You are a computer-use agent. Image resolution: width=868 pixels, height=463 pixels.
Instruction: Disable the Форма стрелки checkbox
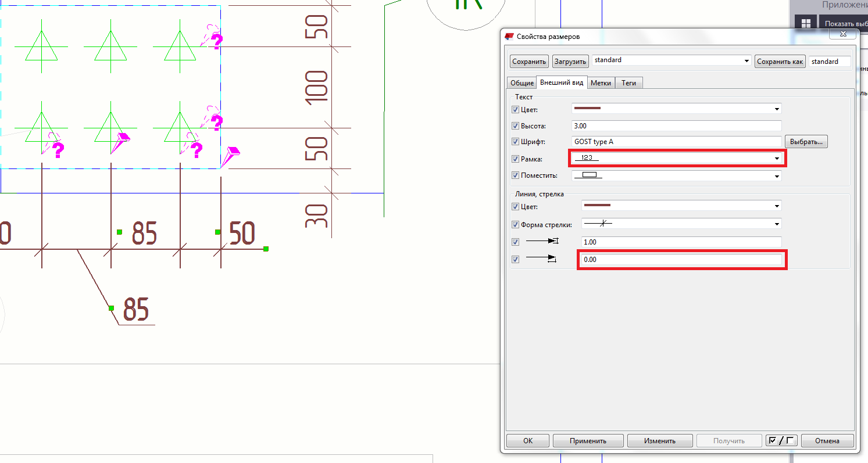[515, 225]
